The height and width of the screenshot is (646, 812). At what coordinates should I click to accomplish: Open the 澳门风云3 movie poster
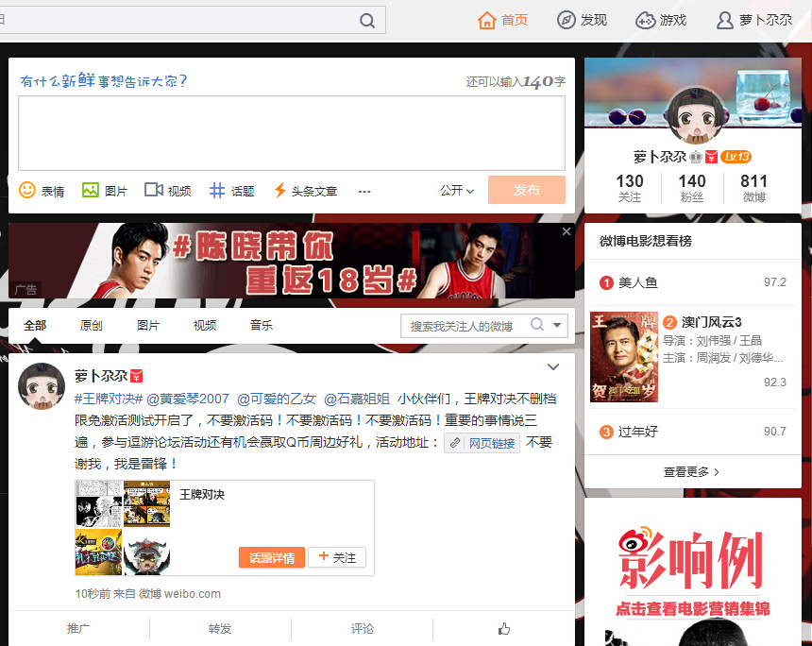click(624, 357)
